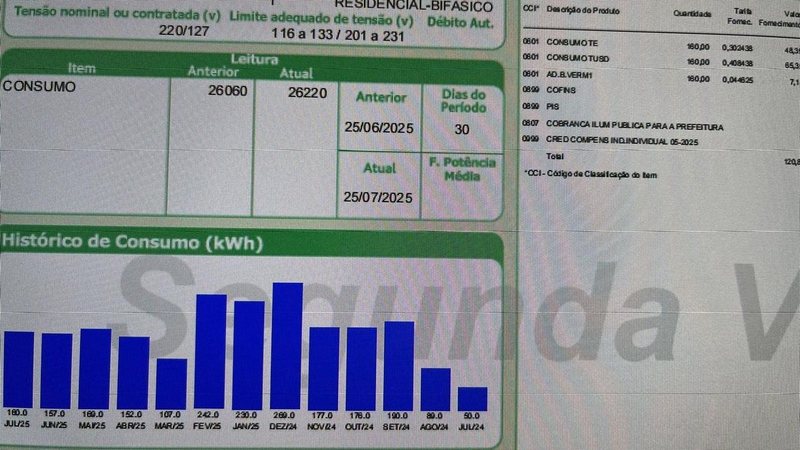Click the Histórico de Consumo header
The height and width of the screenshot is (450, 800).
[132, 242]
